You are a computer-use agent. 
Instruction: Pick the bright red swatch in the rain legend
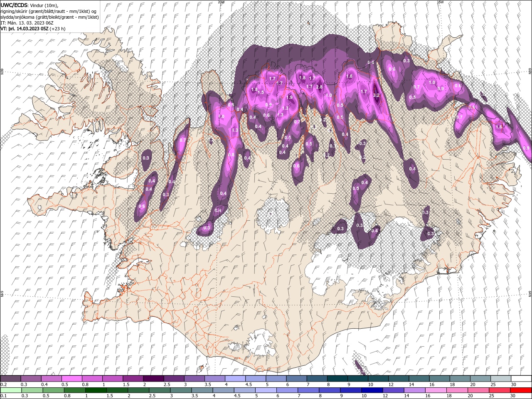pyautogui.click(x=521, y=390)
